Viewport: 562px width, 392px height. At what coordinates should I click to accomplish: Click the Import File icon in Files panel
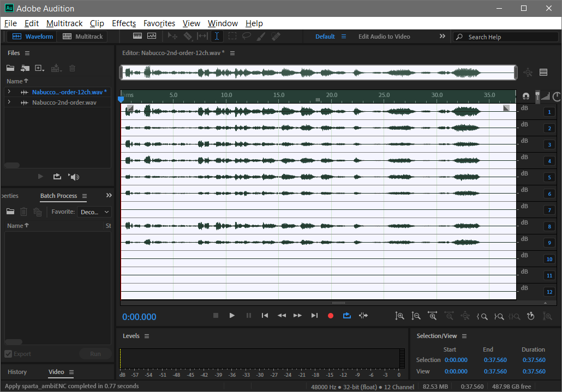(25, 68)
